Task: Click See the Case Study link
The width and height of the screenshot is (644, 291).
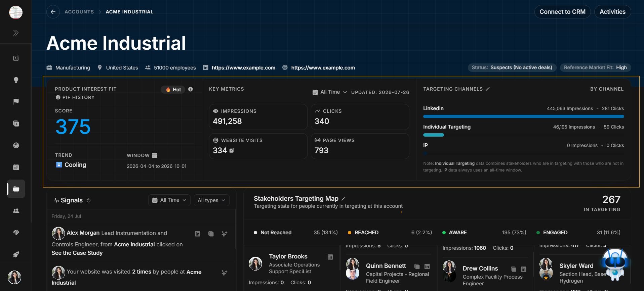Action: point(77,253)
